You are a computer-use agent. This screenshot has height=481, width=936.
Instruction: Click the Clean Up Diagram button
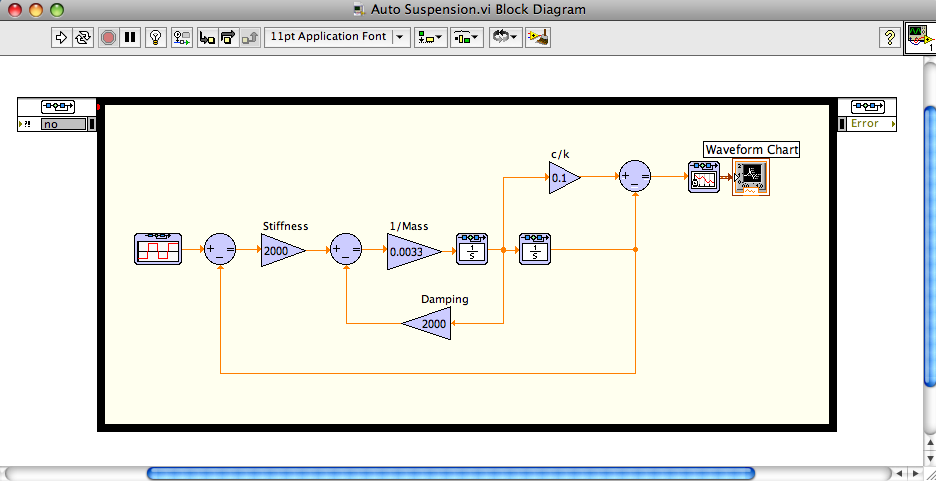pyautogui.click(x=539, y=38)
